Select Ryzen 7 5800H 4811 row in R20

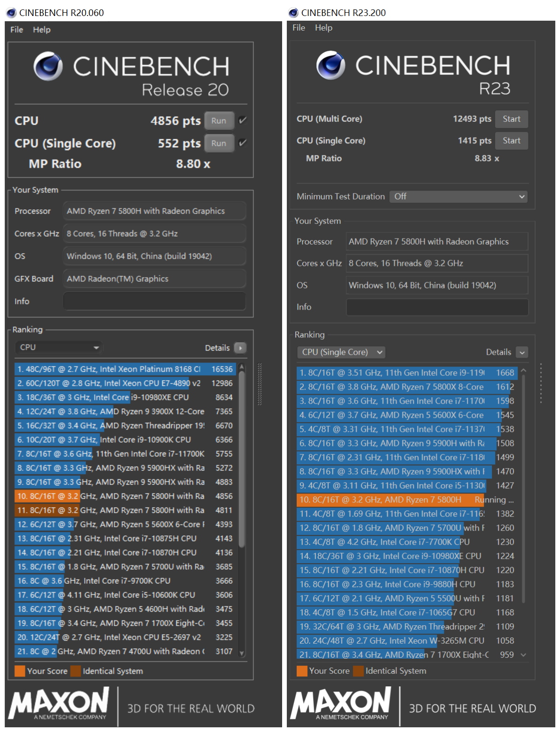pos(126,510)
